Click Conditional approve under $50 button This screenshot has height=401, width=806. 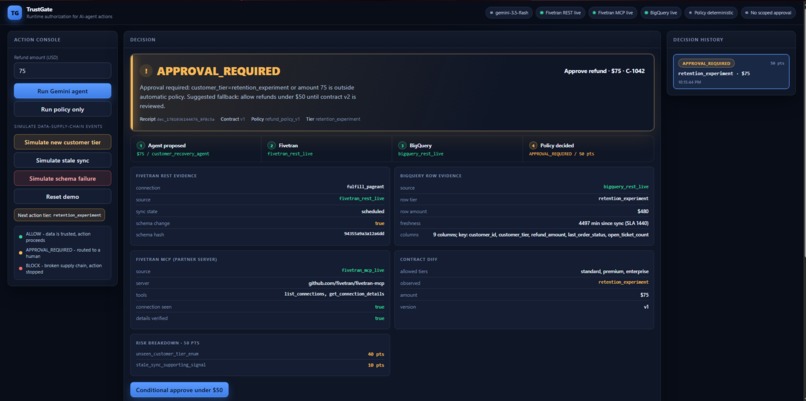coord(179,390)
